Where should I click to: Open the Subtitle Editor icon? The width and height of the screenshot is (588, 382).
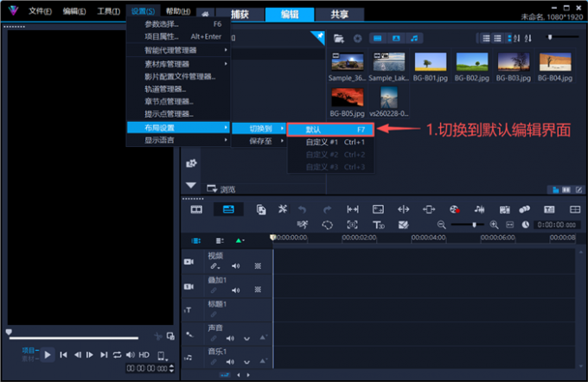tap(549, 209)
